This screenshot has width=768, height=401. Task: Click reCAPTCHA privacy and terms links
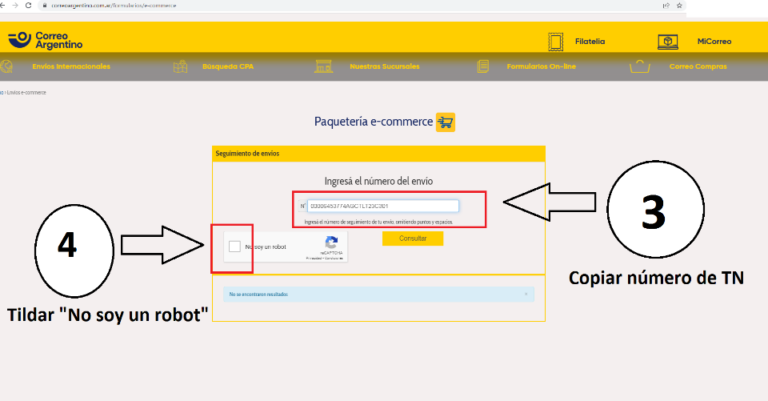325,259
